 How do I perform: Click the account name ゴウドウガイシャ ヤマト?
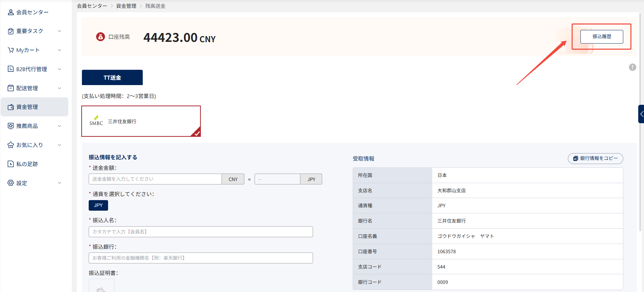(466, 236)
